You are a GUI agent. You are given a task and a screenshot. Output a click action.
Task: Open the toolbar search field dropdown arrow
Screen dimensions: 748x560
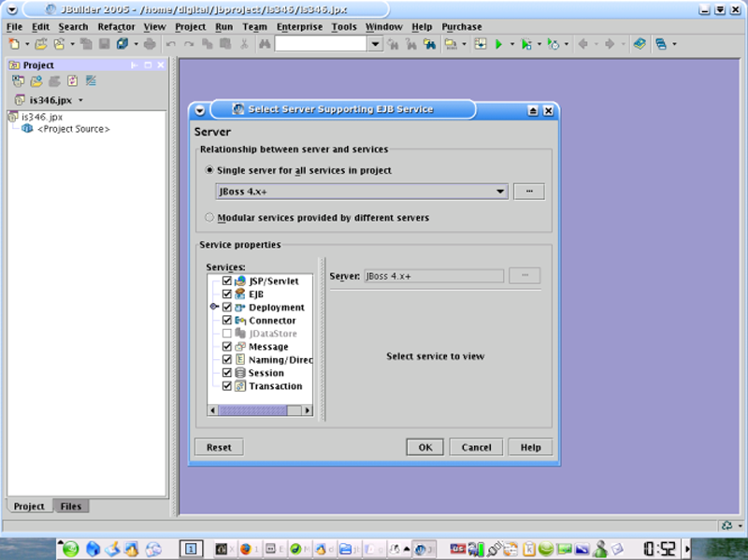pyautogui.click(x=375, y=44)
